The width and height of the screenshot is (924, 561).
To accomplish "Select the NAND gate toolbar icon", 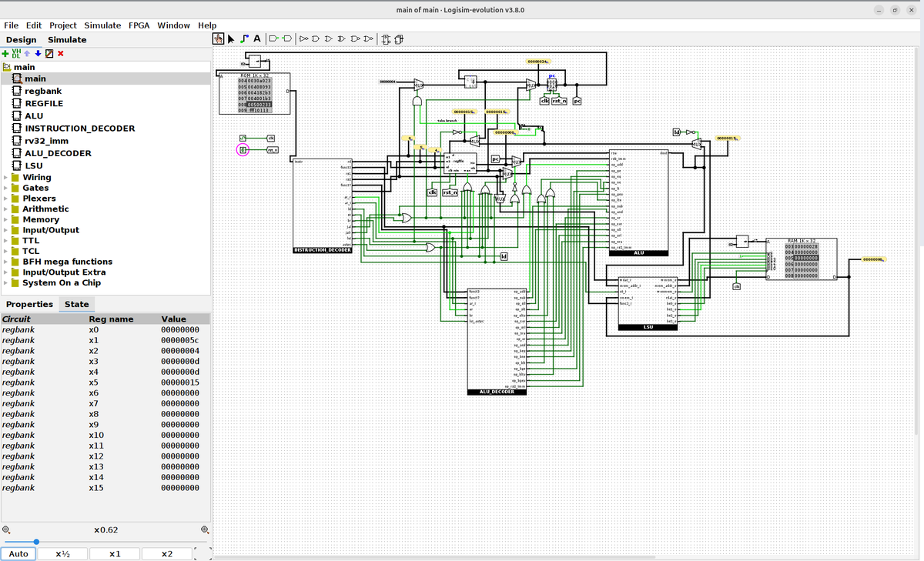I will (x=355, y=38).
